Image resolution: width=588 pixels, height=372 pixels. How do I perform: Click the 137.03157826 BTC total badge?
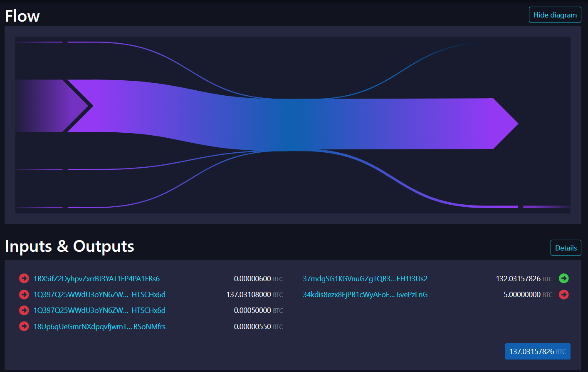(x=537, y=352)
